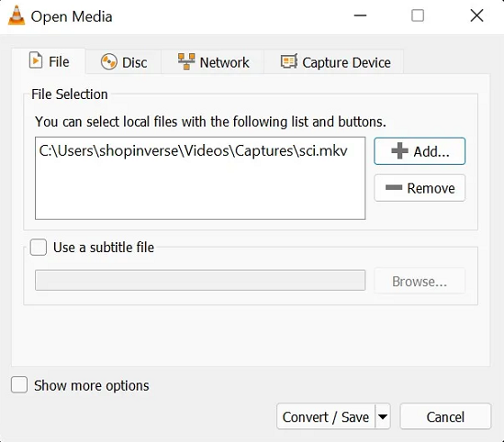This screenshot has width=504, height=442.
Task: Select the sci.mkv file path entry
Action: [x=193, y=151]
